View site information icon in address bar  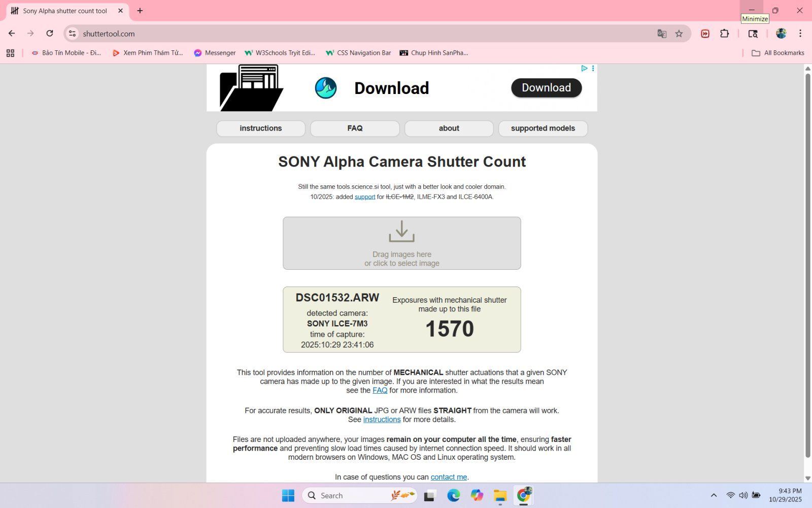click(73, 34)
